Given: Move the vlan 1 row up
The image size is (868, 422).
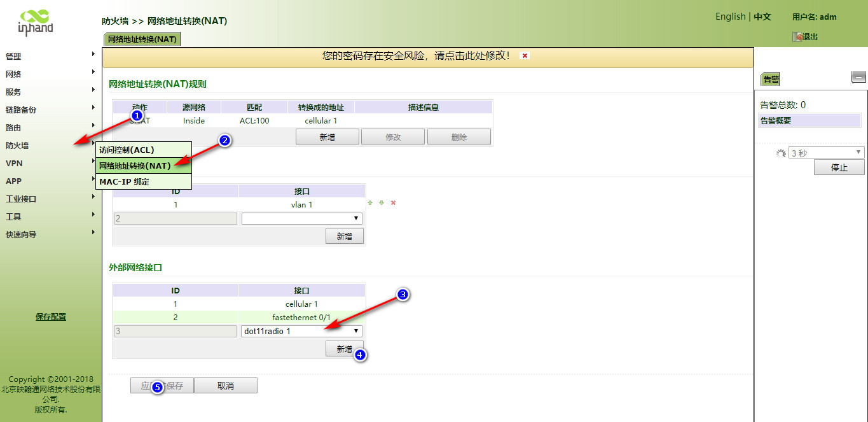Looking at the screenshot, I should click(x=370, y=203).
